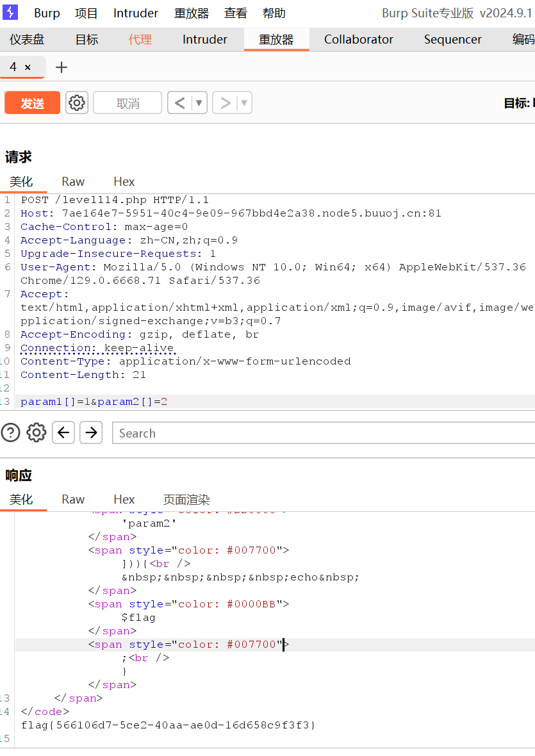Viewport: 535px width, 756px height.
Task: Click the next search match right arrow
Action: point(90,432)
